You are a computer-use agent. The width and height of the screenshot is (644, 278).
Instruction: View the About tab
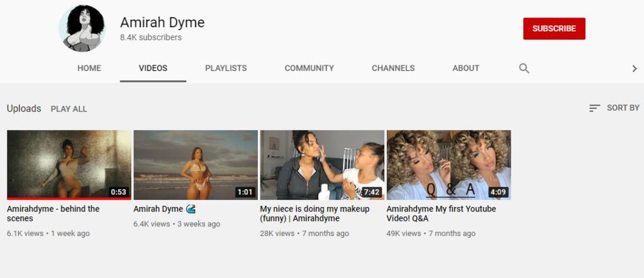tap(466, 68)
